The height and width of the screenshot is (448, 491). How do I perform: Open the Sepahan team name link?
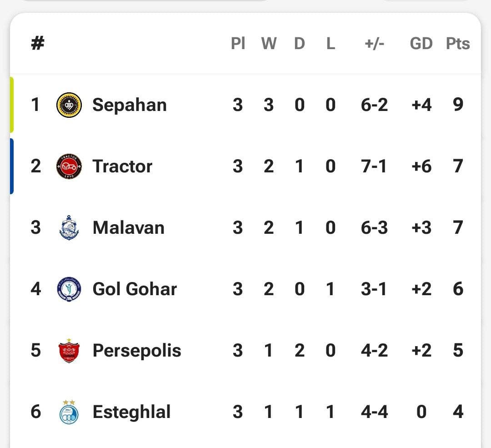[x=129, y=105]
